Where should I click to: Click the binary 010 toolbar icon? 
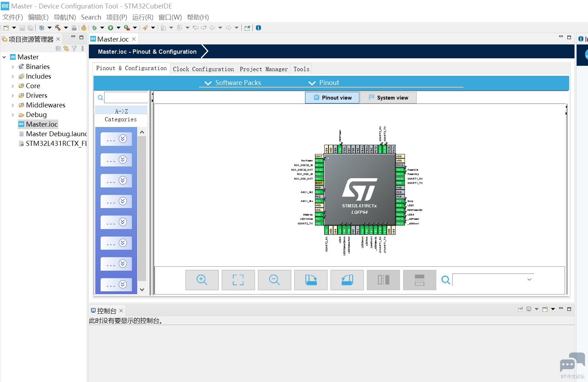[74, 28]
